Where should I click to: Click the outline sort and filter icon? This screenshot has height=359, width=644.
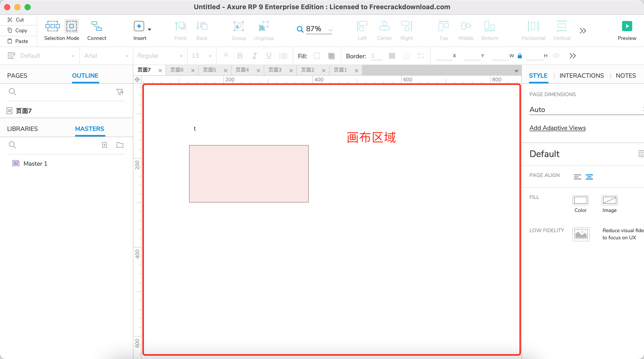coord(120,92)
